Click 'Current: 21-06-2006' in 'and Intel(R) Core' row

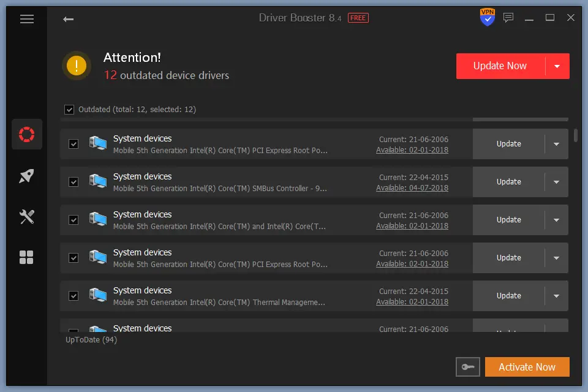(413, 216)
